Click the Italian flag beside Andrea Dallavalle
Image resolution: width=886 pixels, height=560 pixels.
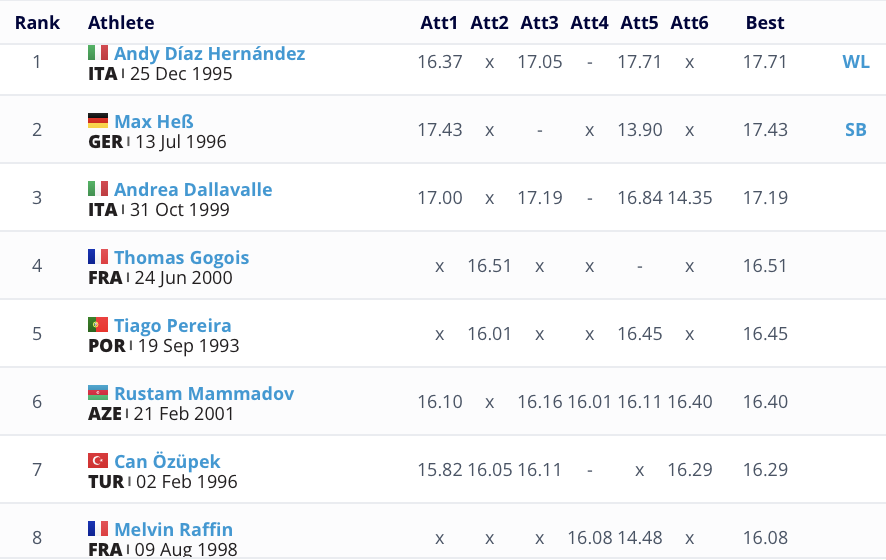[98, 189]
